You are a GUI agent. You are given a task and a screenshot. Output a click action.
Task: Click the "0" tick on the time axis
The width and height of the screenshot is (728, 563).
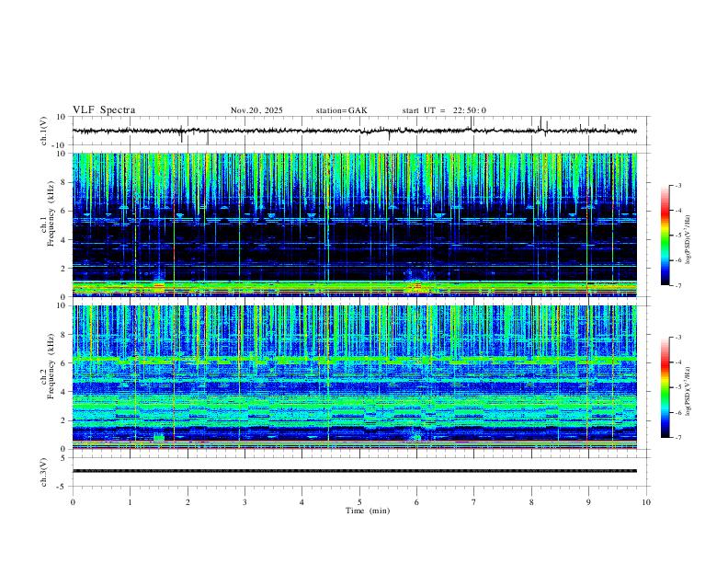point(73,502)
